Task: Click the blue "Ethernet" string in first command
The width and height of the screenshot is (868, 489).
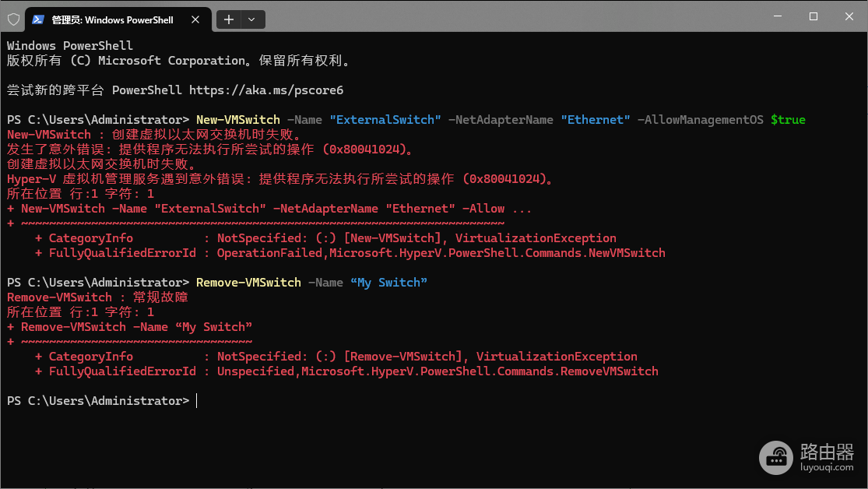Action: tap(595, 120)
